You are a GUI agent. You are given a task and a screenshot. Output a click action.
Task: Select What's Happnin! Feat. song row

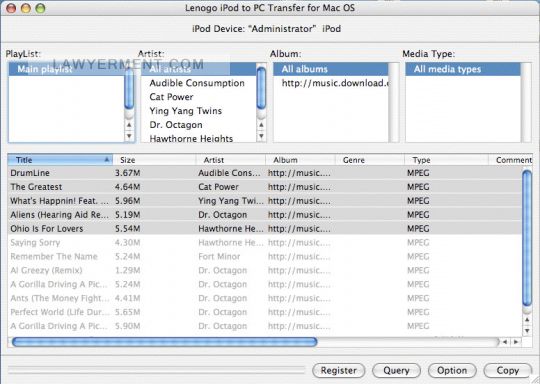point(264,201)
